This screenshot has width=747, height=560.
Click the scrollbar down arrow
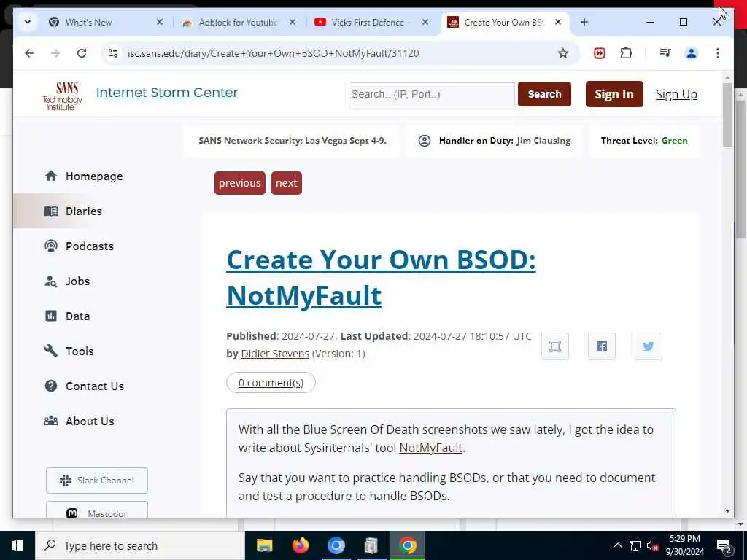pos(727,511)
